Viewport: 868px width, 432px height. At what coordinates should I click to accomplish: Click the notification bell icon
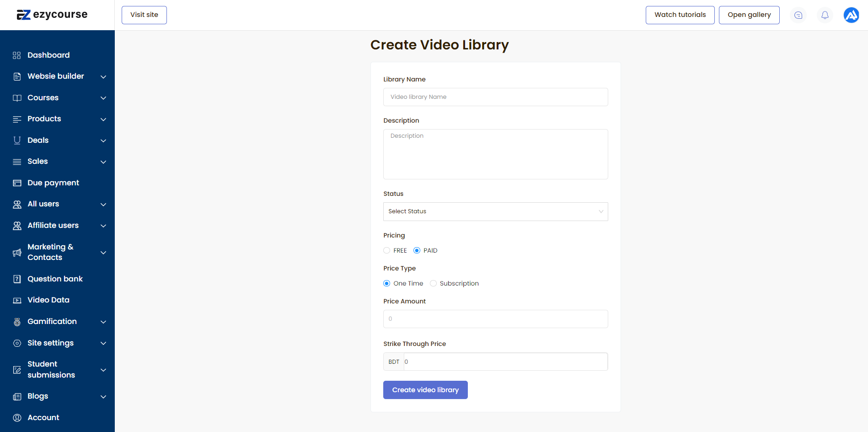point(825,15)
